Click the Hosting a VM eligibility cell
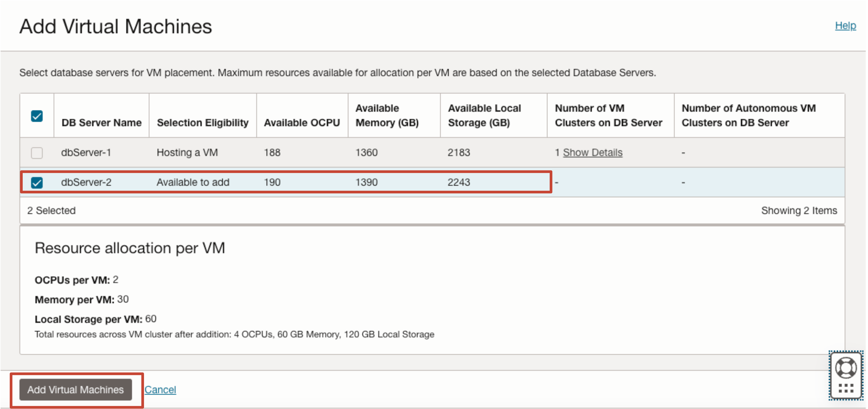The width and height of the screenshot is (868, 409). tap(187, 153)
